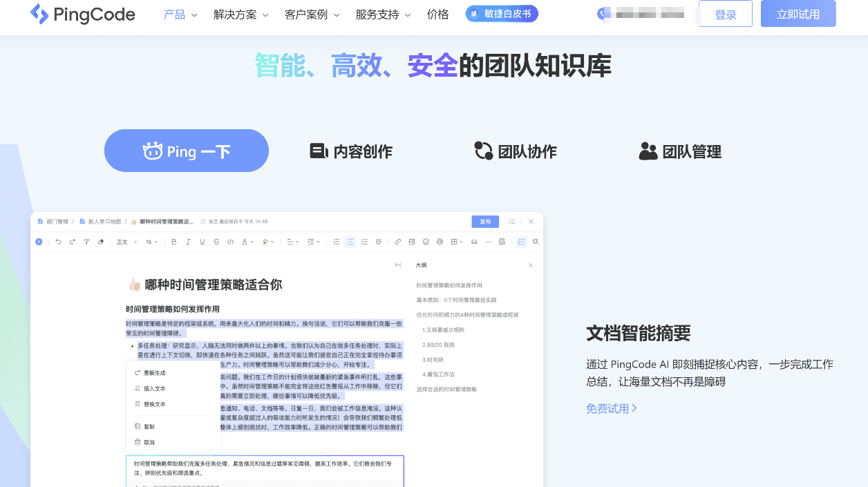The image size is (868, 487).
Task: Open the 敏捷白皮书 badge link
Action: [x=502, y=14]
